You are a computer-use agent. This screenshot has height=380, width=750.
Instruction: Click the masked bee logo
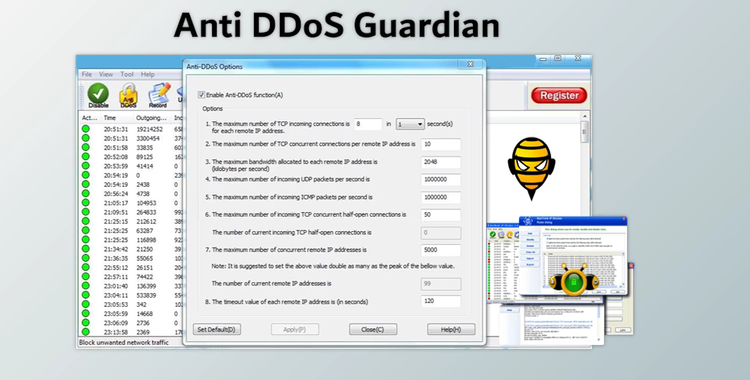[x=531, y=168]
